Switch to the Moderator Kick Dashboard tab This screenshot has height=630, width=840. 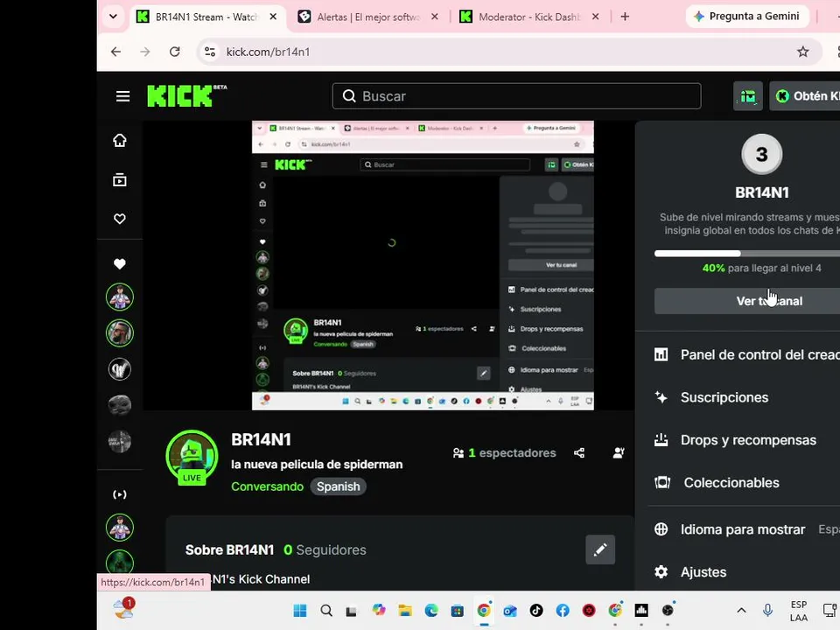point(529,17)
